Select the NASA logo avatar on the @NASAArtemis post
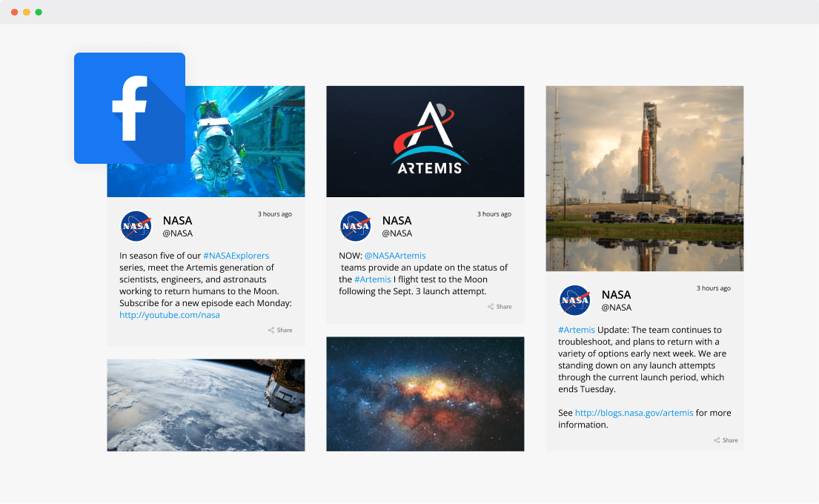819x504 pixels. click(x=355, y=226)
